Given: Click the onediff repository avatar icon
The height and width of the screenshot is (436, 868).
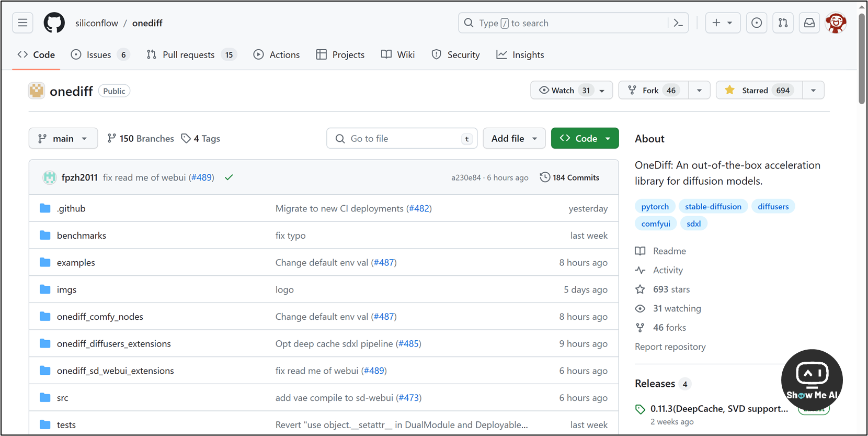Looking at the screenshot, I should click(37, 91).
